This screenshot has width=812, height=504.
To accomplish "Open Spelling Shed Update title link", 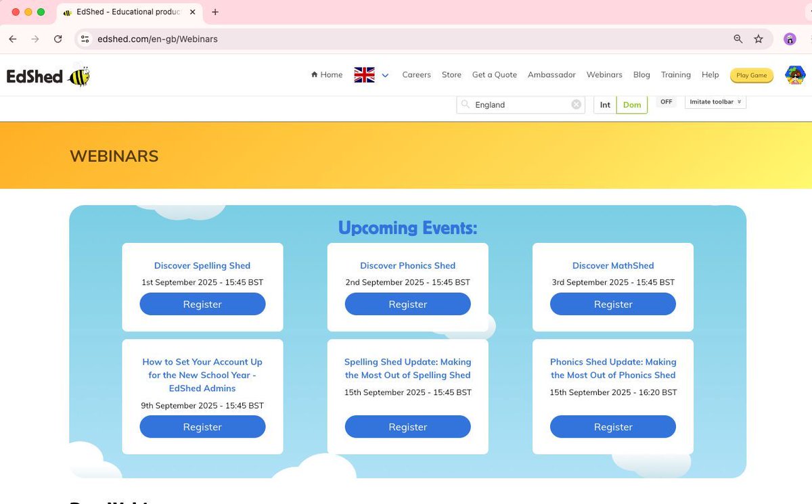I will [x=407, y=369].
